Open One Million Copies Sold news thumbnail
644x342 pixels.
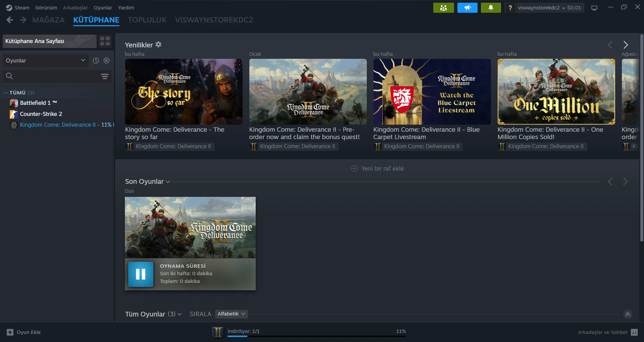pos(556,92)
